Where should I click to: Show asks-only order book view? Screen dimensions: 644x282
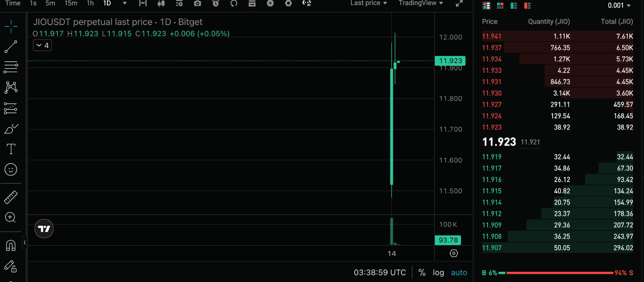click(x=527, y=5)
